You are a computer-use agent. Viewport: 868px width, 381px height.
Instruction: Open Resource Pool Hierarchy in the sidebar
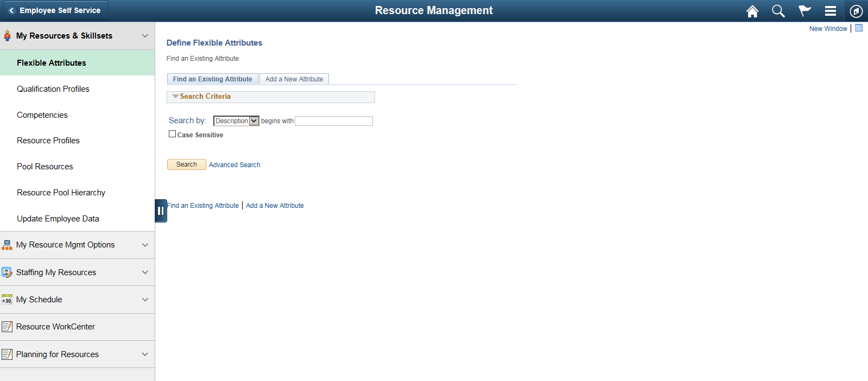click(x=78, y=193)
